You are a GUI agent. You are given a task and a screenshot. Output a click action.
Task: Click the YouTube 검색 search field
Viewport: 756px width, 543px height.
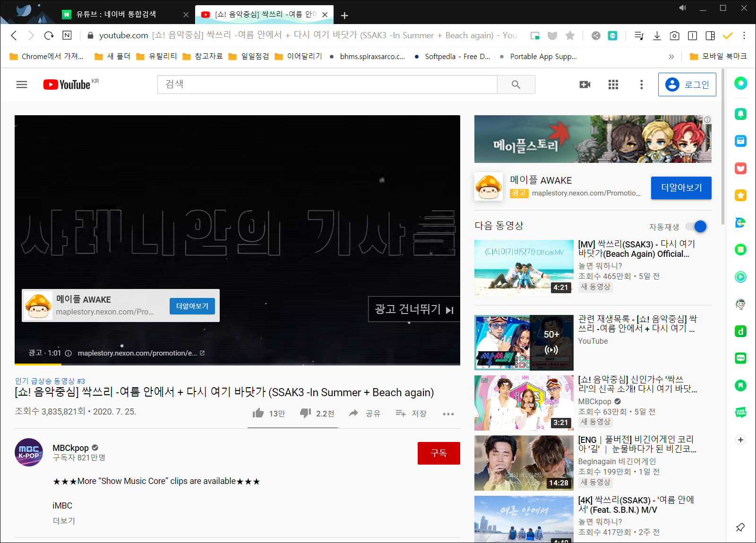tap(327, 85)
